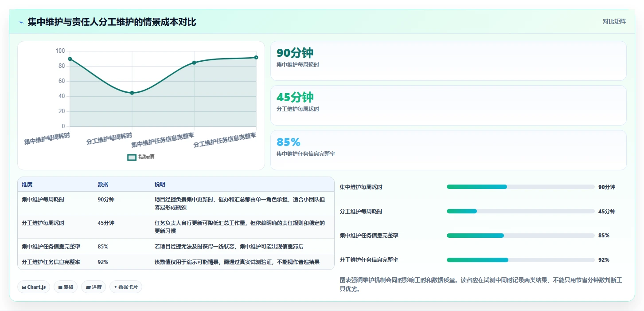Click the title 集中维护与责任人分工维护的情景成本对比
Viewport: 644px width, 311px height.
[112, 22]
